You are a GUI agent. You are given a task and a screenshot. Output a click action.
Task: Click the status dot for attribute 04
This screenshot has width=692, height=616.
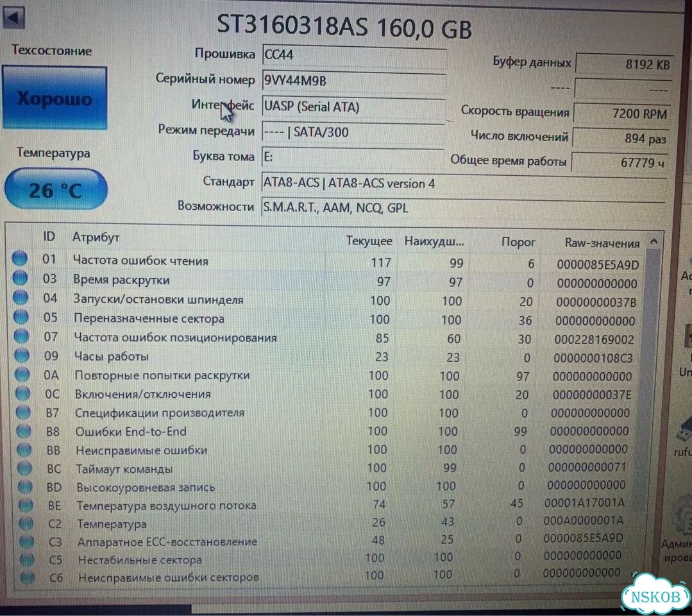click(21, 297)
